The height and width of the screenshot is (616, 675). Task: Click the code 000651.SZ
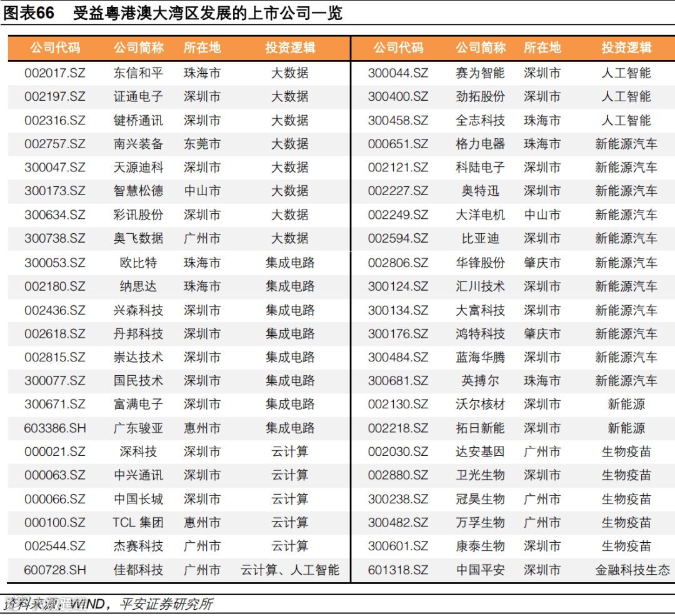pyautogui.click(x=398, y=144)
